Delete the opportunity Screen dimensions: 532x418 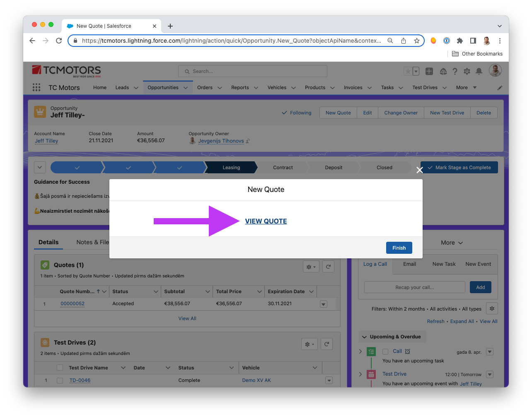pyautogui.click(x=484, y=113)
